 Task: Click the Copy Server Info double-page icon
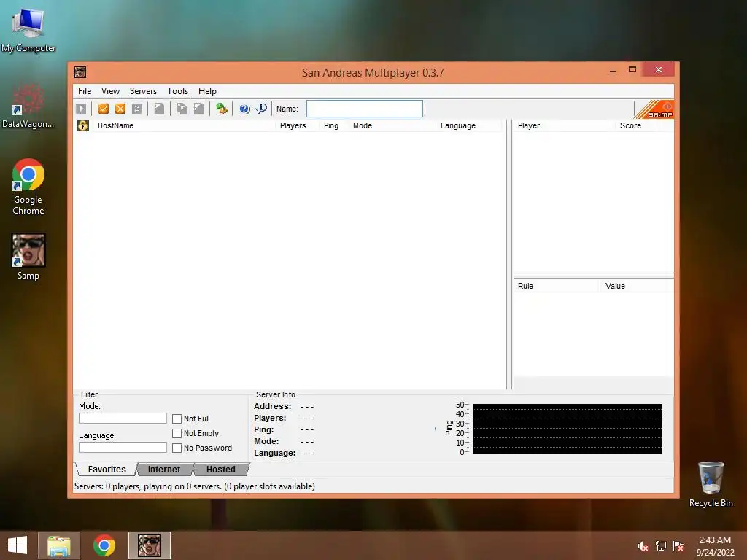click(x=182, y=109)
